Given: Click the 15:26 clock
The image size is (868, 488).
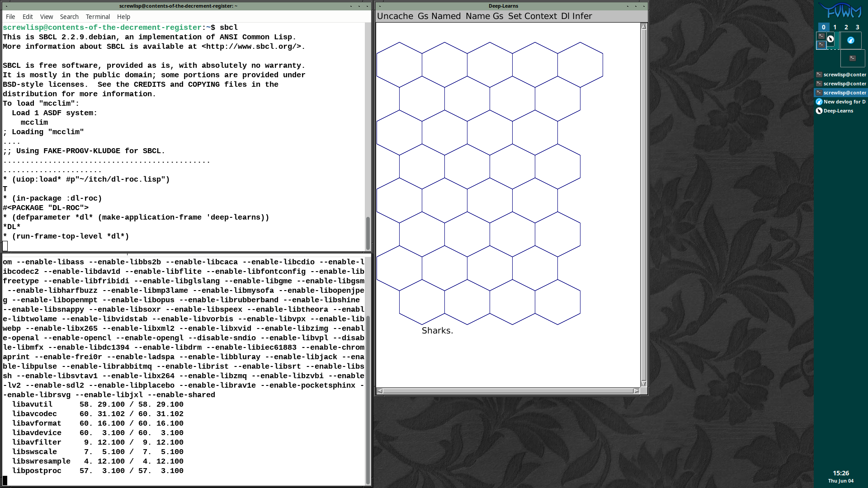Looking at the screenshot, I should 841,473.
